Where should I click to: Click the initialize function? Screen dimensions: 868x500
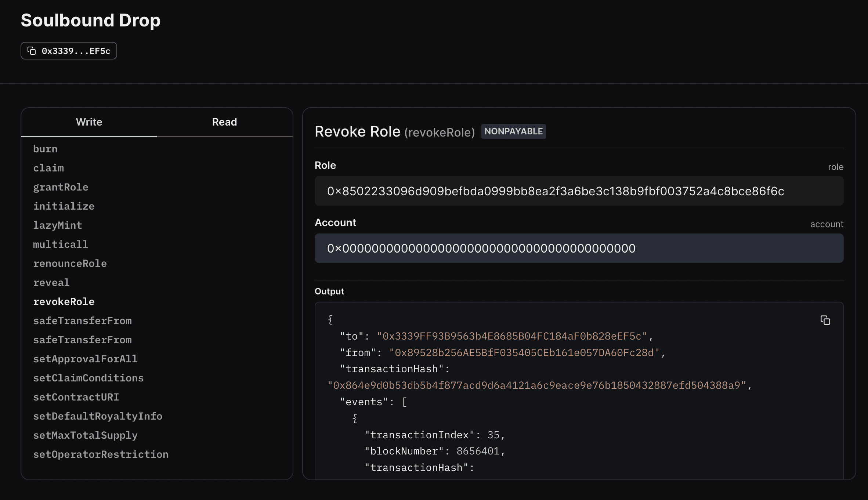64,206
